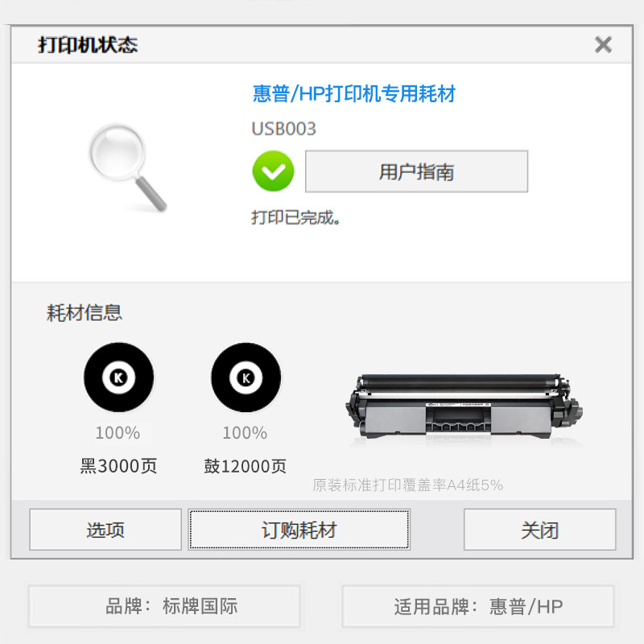Click the 黑3000页 yield label
644x644 pixels.
pos(118,466)
